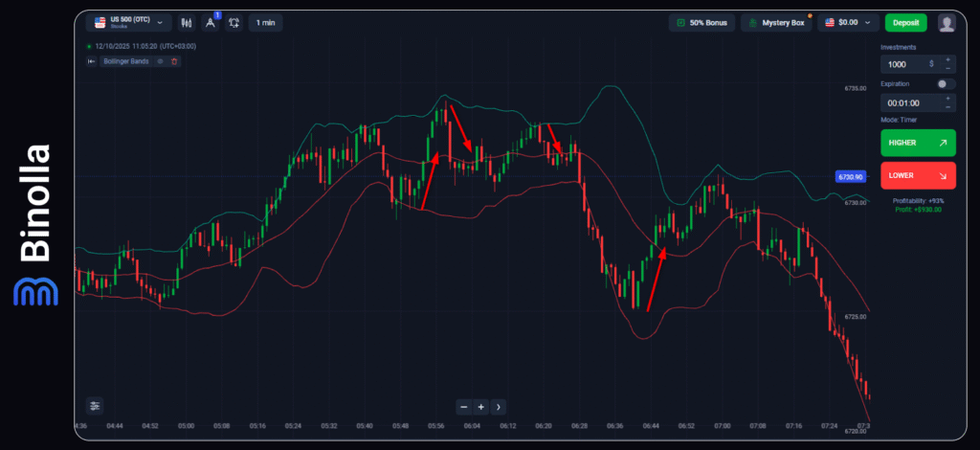Click the price alert bell icon
This screenshot has height=450, width=980.
234,22
